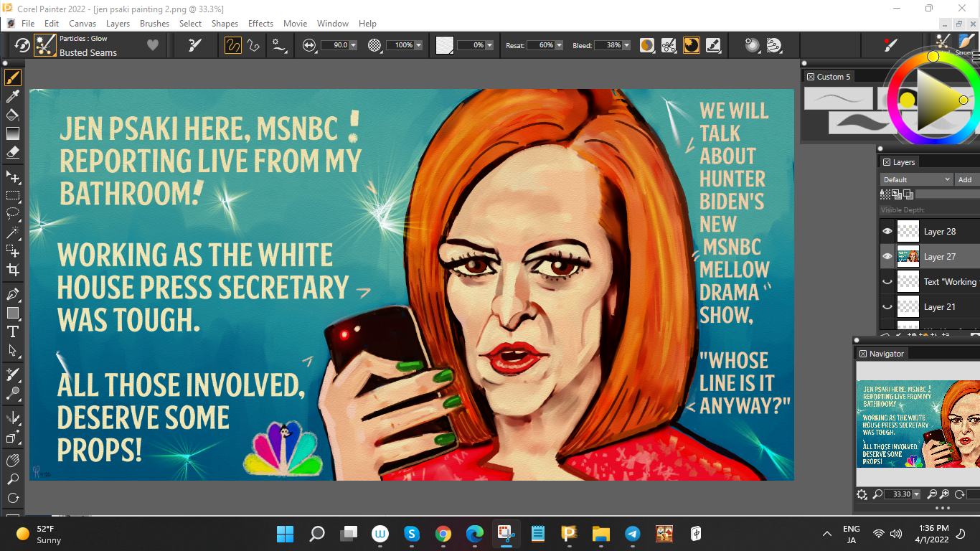The image size is (980, 551).
Task: Select the Shape Selection arrow tool
Action: tap(13, 350)
